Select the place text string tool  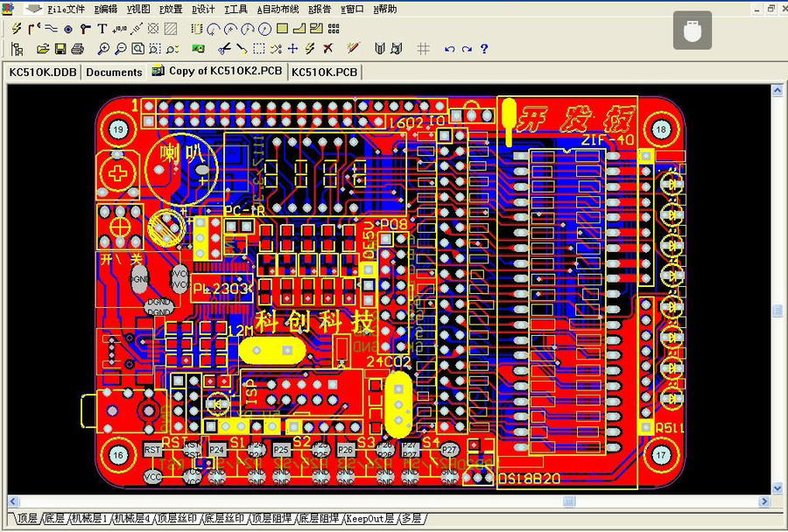pyautogui.click(x=102, y=29)
